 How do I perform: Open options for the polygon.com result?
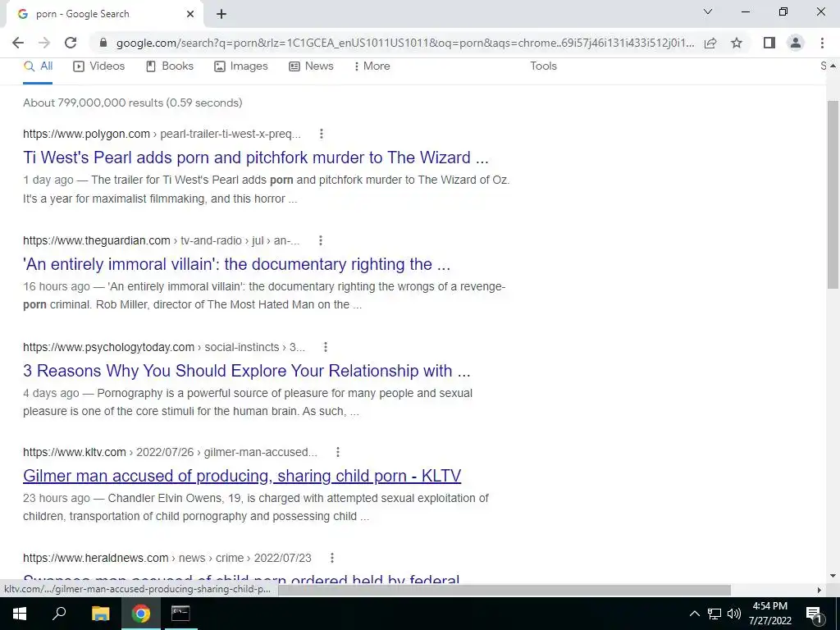click(322, 134)
